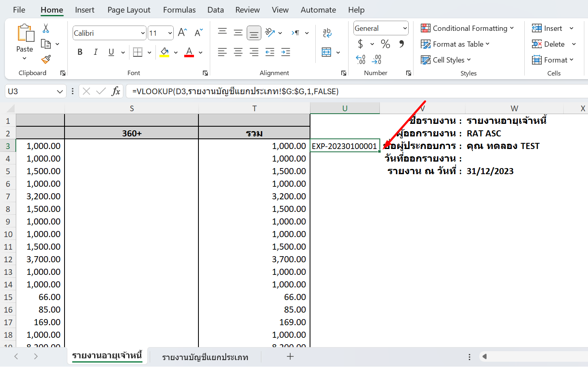Middle align cell contents
588x367 pixels.
[x=238, y=32]
